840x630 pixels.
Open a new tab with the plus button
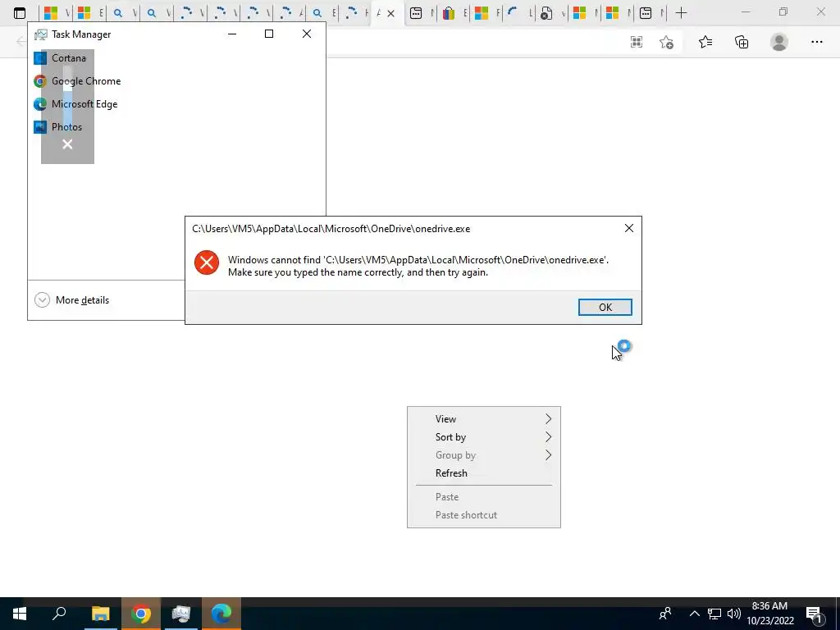click(681, 13)
